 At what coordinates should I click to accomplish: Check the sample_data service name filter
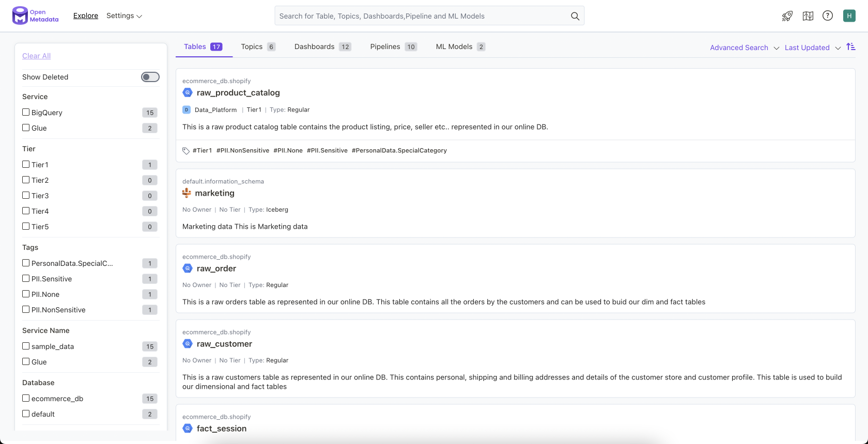(x=26, y=346)
